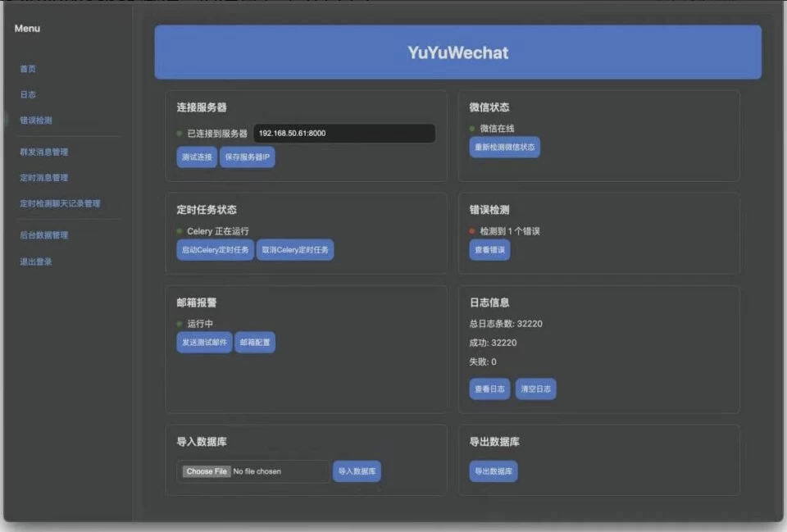This screenshot has width=787, height=532.
Task: Open the 首页 menu item
Action: tap(28, 69)
